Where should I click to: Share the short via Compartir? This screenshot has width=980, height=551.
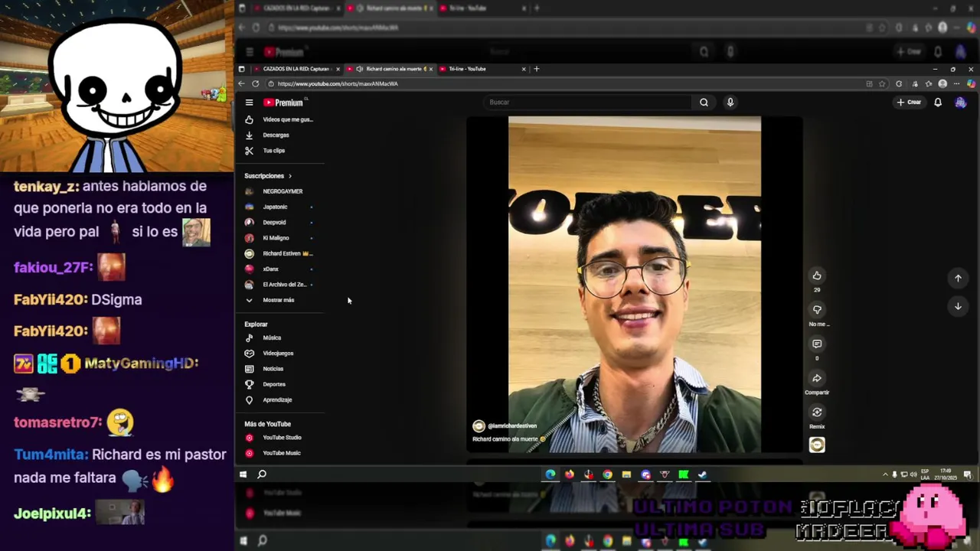(817, 378)
